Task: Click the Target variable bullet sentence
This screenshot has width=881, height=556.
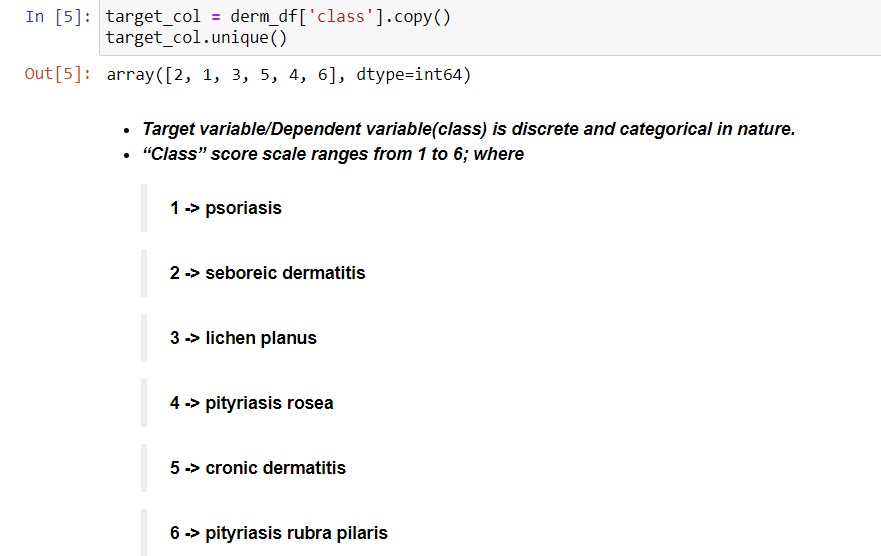Action: coord(469,129)
